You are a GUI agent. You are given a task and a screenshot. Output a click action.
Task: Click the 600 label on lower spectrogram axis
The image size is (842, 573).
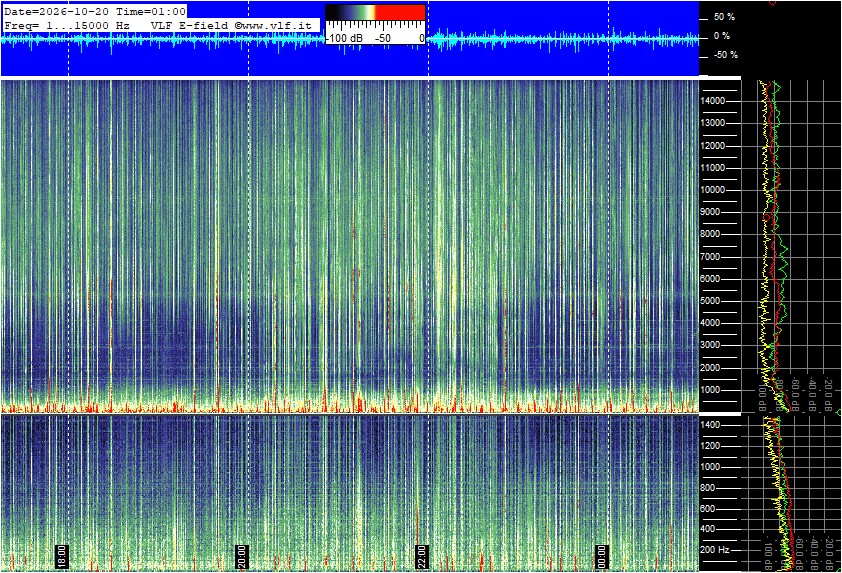click(x=708, y=509)
